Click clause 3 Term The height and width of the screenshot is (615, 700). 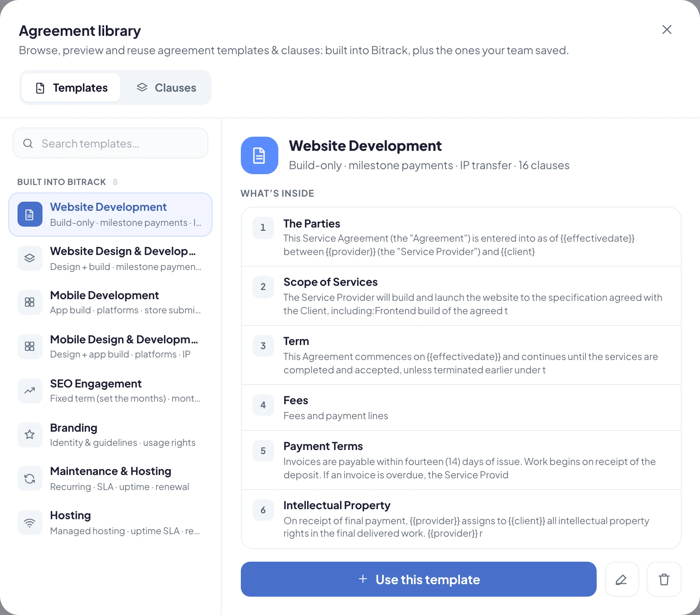(461, 355)
